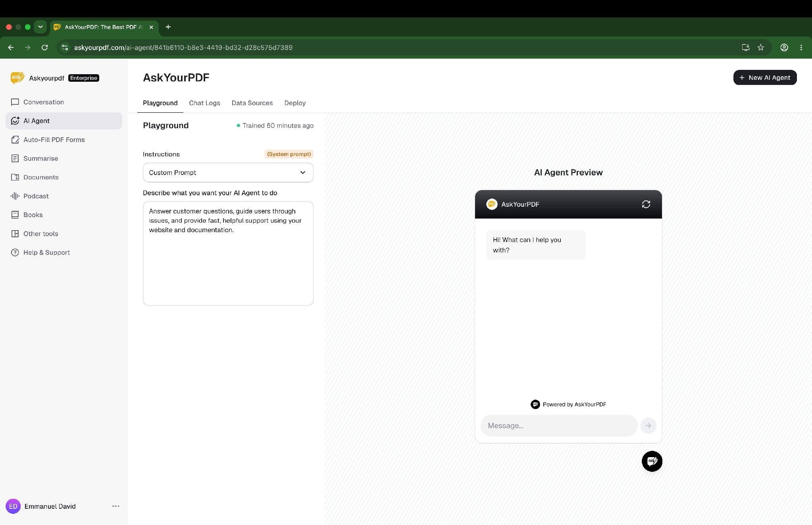
Task: Open Summarise in the sidebar
Action: click(64, 158)
